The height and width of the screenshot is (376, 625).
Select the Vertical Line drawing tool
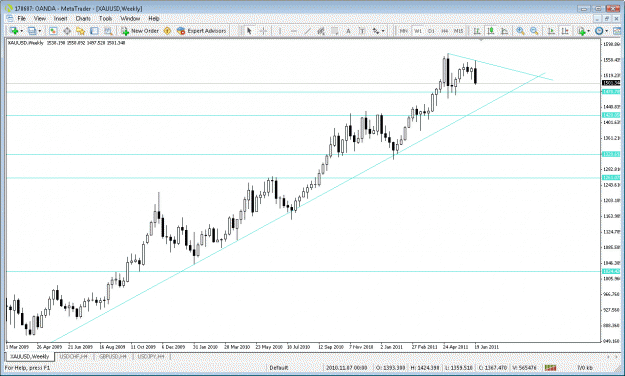[x=280, y=31]
